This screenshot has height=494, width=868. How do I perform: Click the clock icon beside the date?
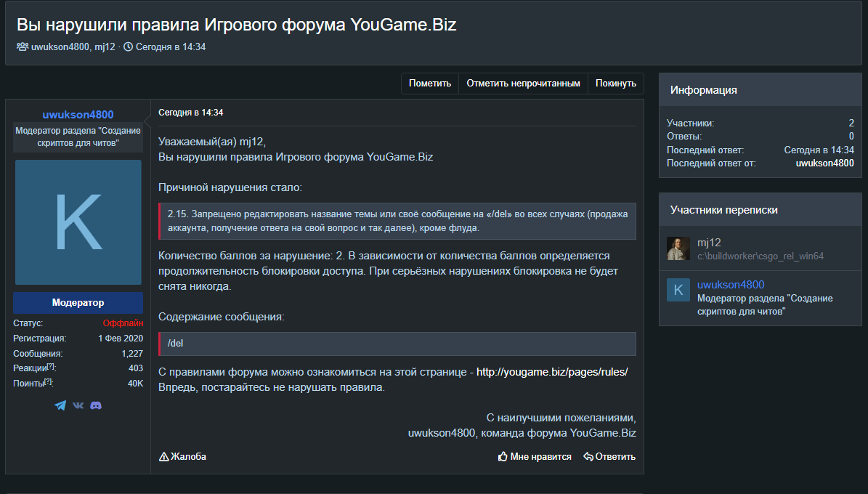pos(128,46)
